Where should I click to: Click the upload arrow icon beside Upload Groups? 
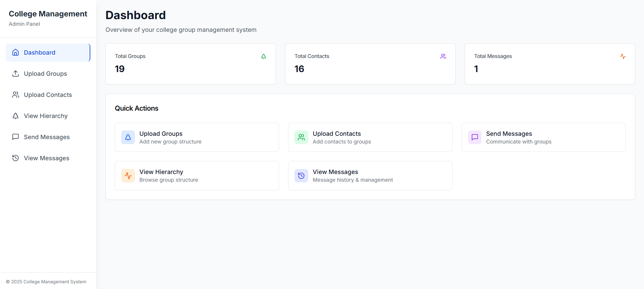click(15, 73)
